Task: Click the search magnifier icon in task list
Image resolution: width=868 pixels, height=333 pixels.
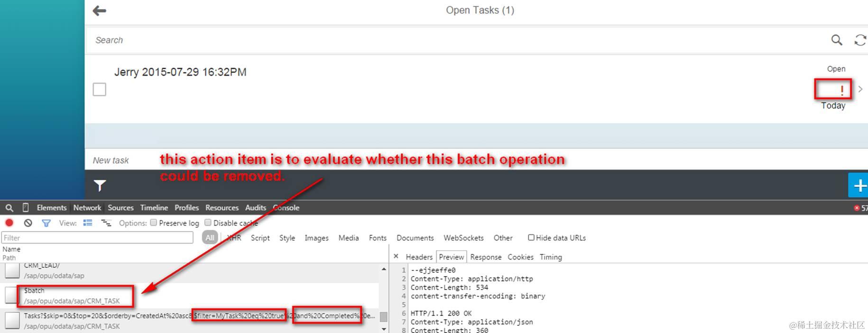Action: tap(837, 40)
